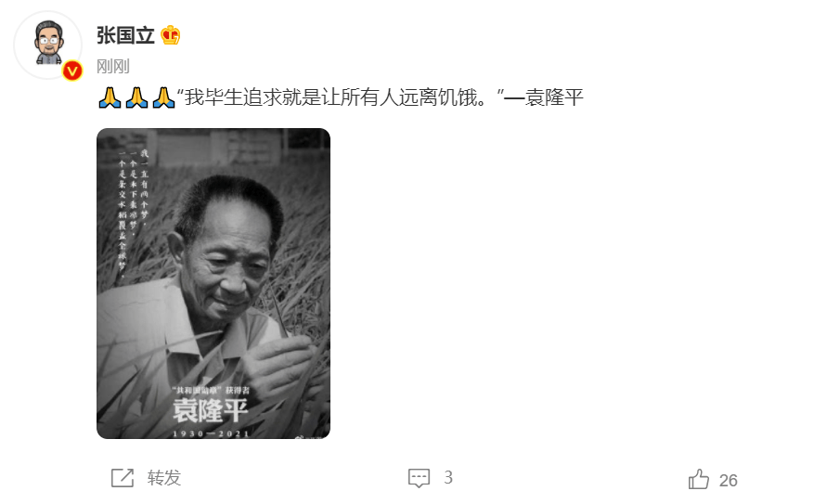Click the repost arrow icon
Image resolution: width=827 pixels, height=504 pixels.
[123, 478]
